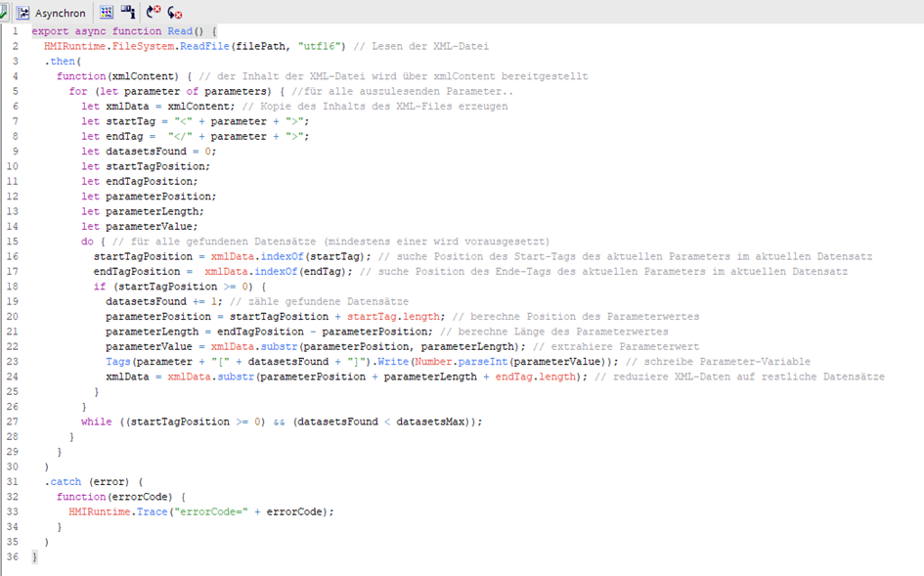Screen dimensions: 924x576
Task: Click 'let startTagPosition;' on line 10
Action: [146, 166]
